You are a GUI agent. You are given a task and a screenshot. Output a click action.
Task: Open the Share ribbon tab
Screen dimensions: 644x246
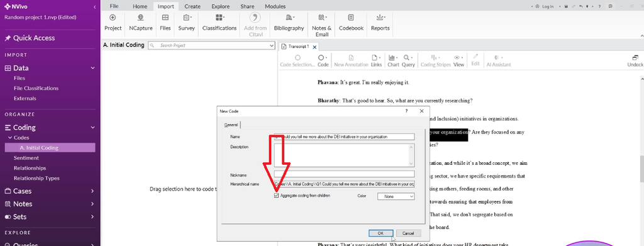tap(247, 6)
